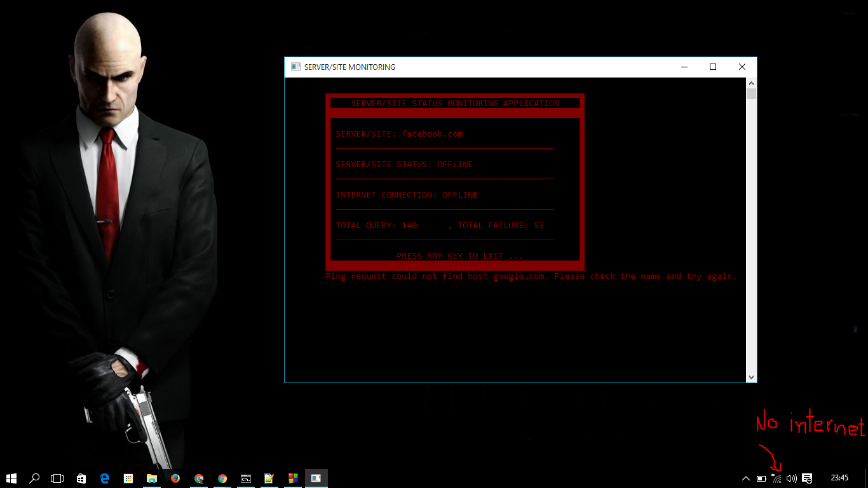The width and height of the screenshot is (868, 488).
Task: Close the Server/Site Monitoring window
Action: [x=742, y=67]
